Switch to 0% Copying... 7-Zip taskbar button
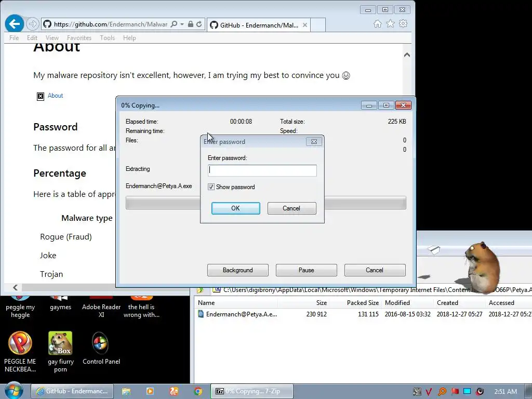This screenshot has width=532, height=399. [x=252, y=391]
